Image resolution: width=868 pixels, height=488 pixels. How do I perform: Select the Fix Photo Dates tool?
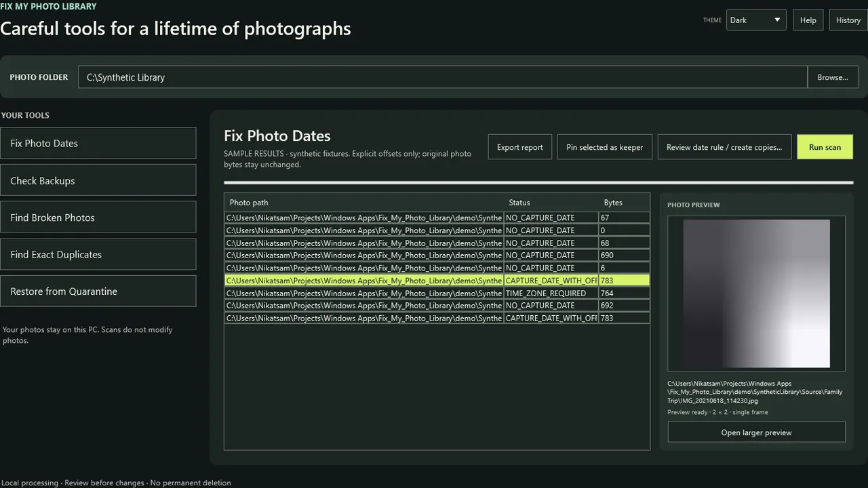click(98, 143)
